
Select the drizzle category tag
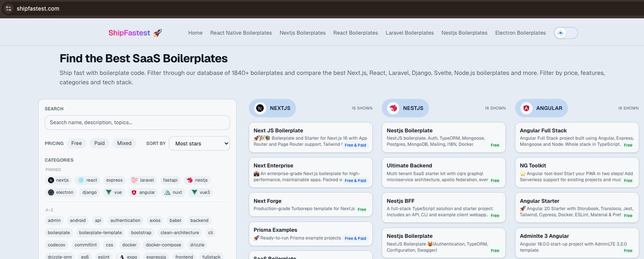click(197, 245)
